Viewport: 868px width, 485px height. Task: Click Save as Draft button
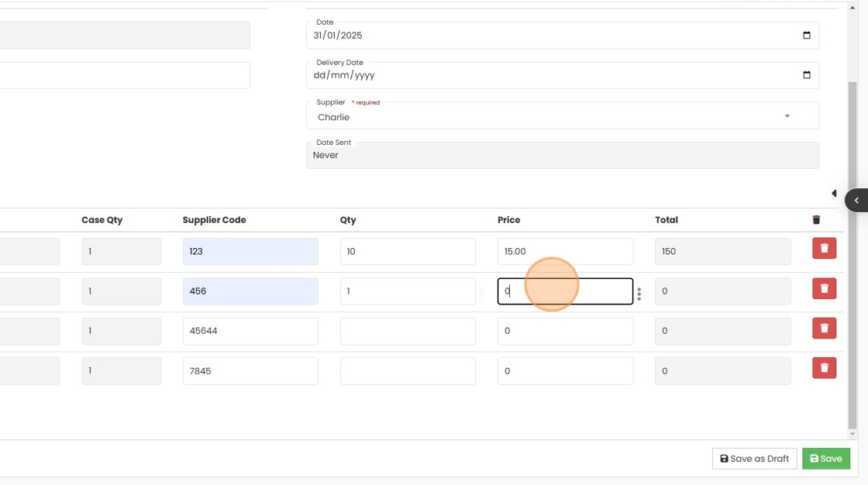[755, 459]
